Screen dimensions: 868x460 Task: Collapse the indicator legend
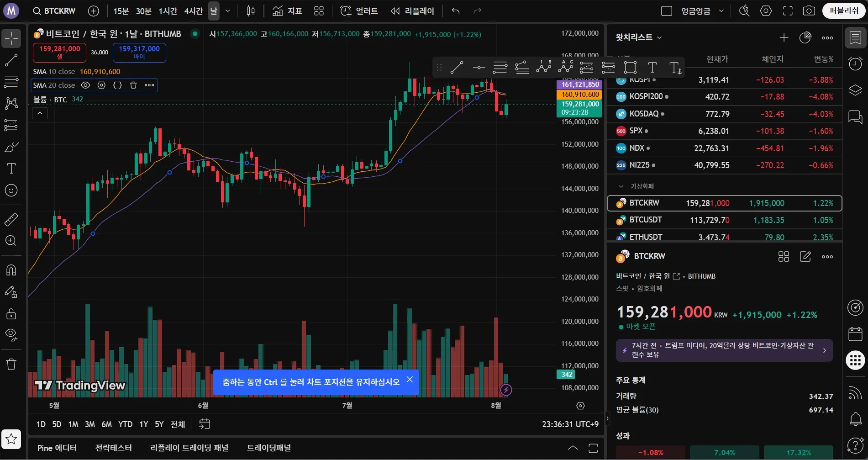40,113
